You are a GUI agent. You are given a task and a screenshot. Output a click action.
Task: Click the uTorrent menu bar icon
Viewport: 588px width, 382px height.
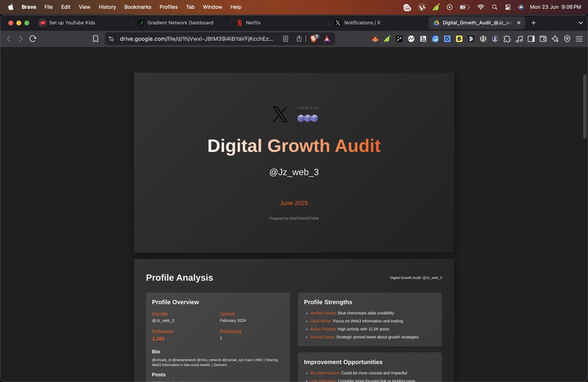click(422, 7)
